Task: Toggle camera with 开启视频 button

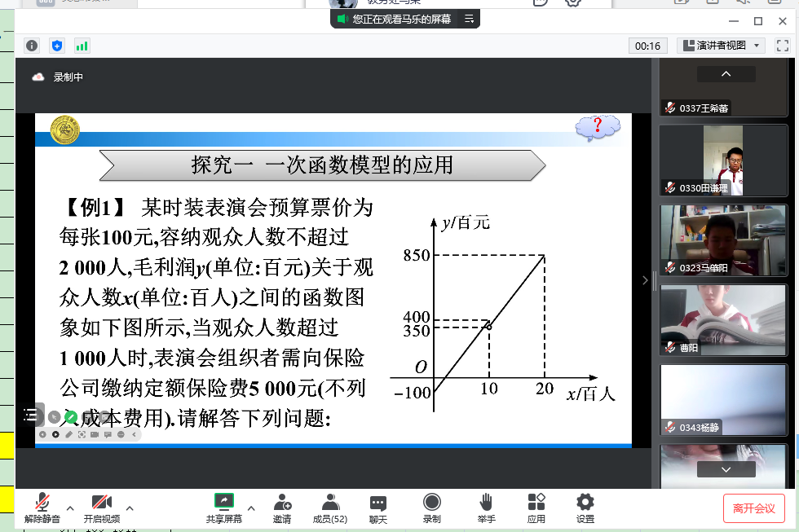Action: tap(101, 508)
